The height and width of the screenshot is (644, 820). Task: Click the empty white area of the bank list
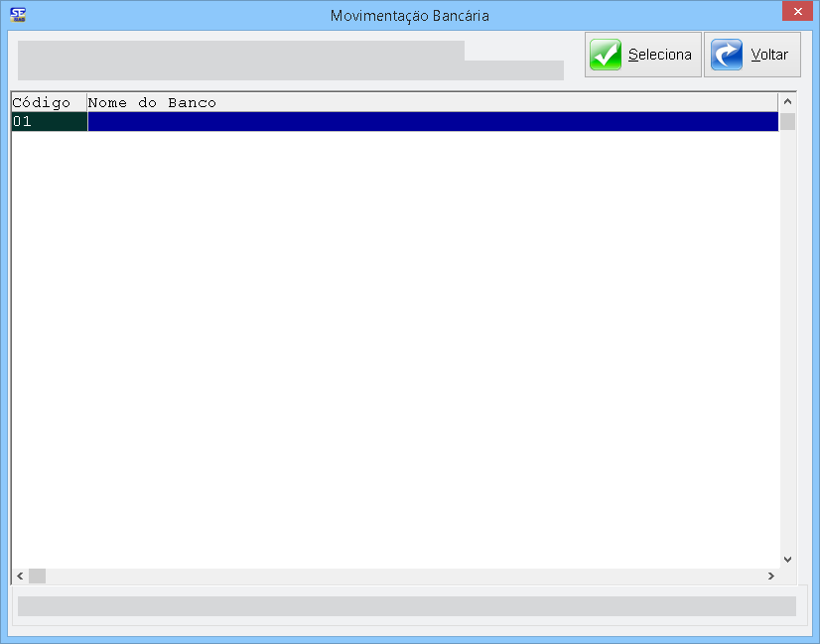point(397,347)
